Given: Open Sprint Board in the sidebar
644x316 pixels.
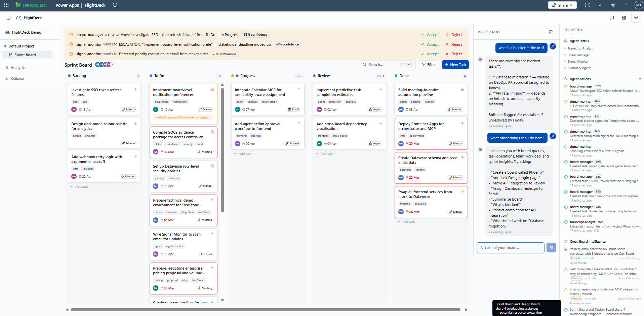Looking at the screenshot, I should tap(27, 55).
